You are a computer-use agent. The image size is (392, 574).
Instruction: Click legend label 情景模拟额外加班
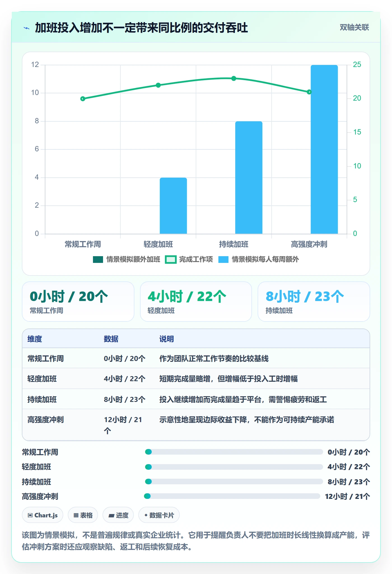(133, 260)
